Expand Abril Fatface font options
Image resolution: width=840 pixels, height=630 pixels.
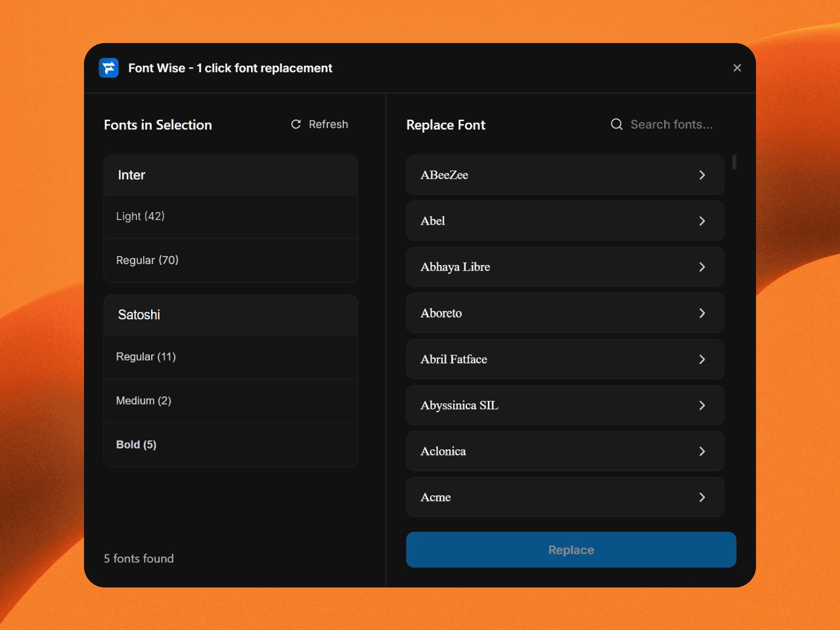pyautogui.click(x=702, y=359)
